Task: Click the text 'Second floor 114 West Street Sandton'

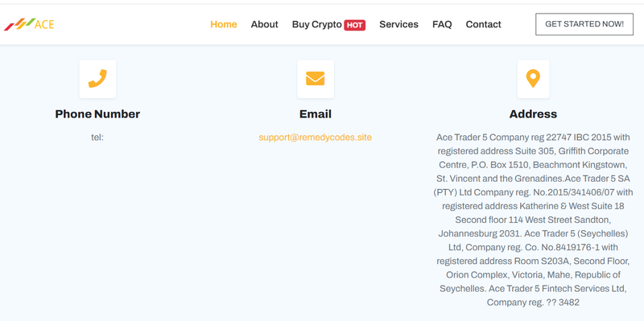Action: coord(533,220)
